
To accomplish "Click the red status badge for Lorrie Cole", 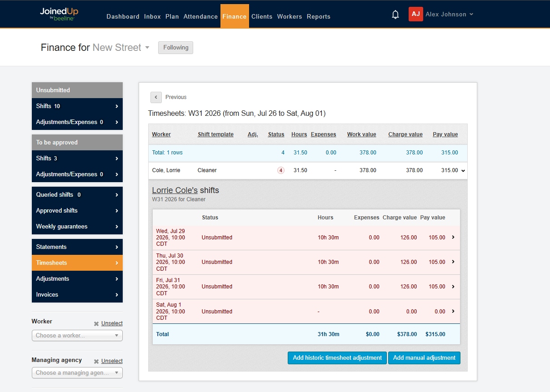I will (281, 170).
